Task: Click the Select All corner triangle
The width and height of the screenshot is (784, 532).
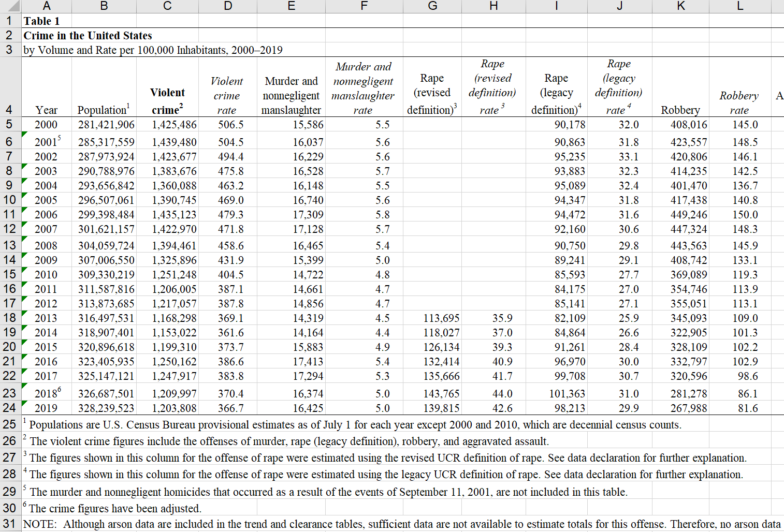Action: pos(10,6)
